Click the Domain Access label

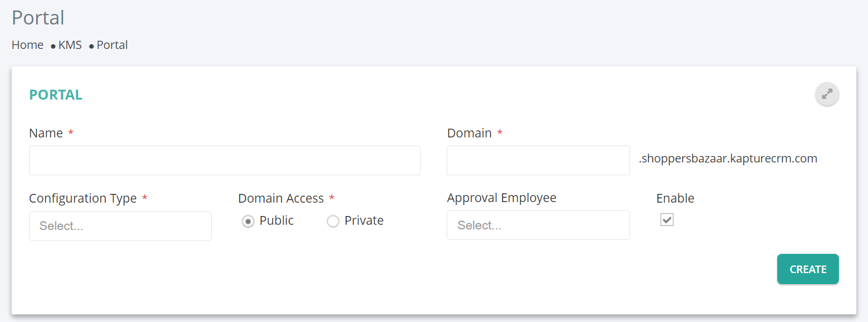[281, 199]
